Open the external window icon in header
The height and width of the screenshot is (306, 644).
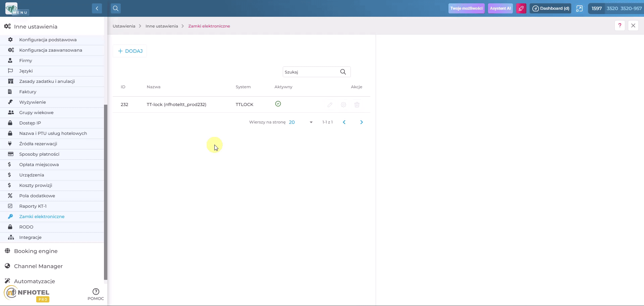point(579,8)
